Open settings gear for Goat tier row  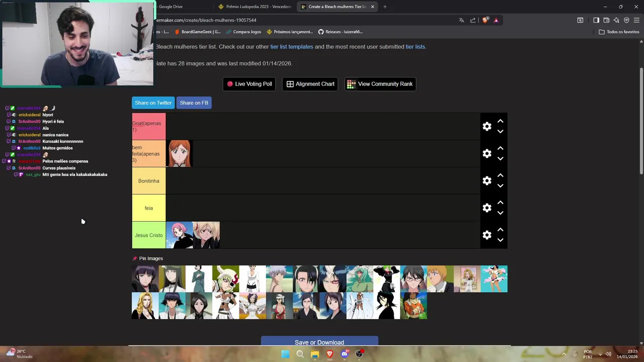[487, 126]
